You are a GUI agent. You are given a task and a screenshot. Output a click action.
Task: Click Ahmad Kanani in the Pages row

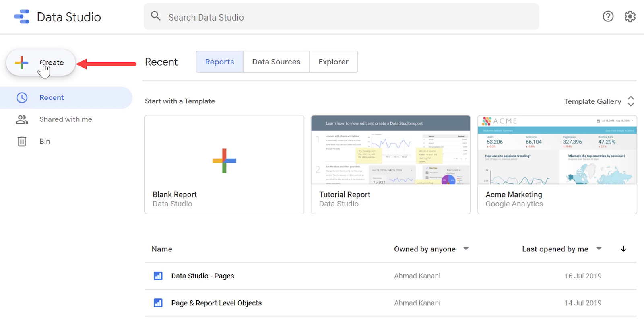click(417, 276)
